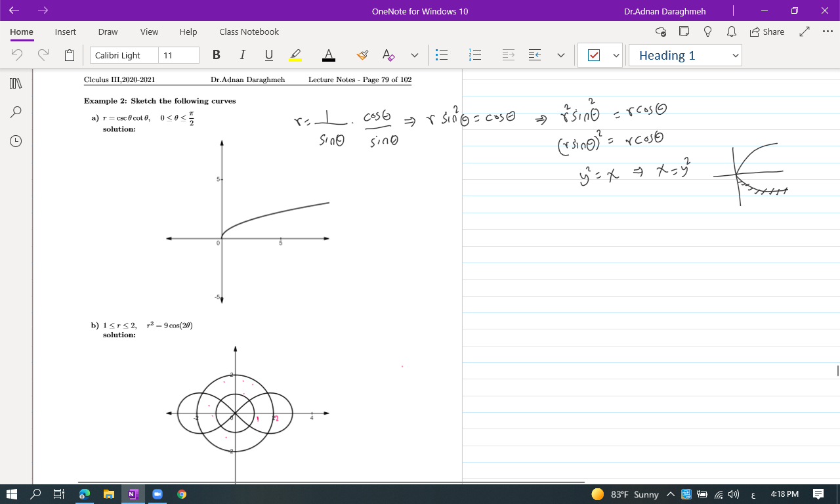Expand more paragraph formatting options
Screen dimensions: 840x504
(x=561, y=55)
